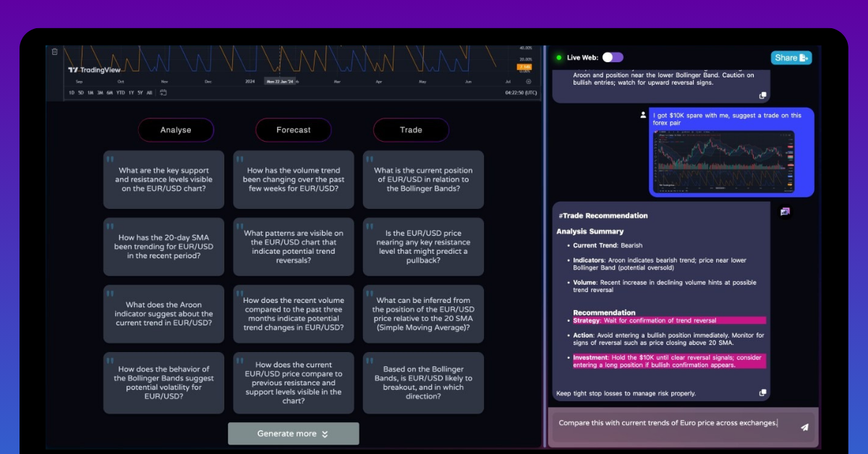Image resolution: width=868 pixels, height=454 pixels.
Task: Set chart range to 1M
Action: (x=90, y=93)
